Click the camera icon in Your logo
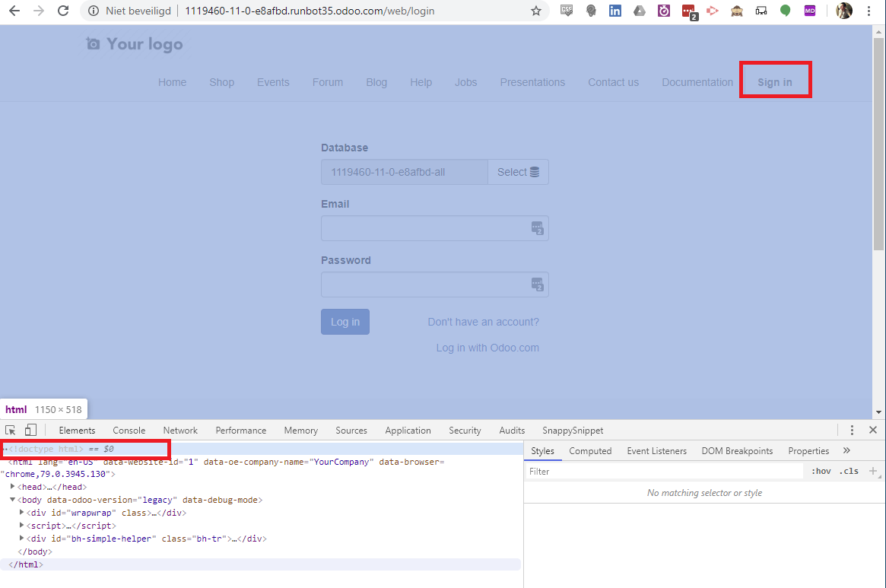Viewport: 886px width, 588px height. tap(94, 43)
